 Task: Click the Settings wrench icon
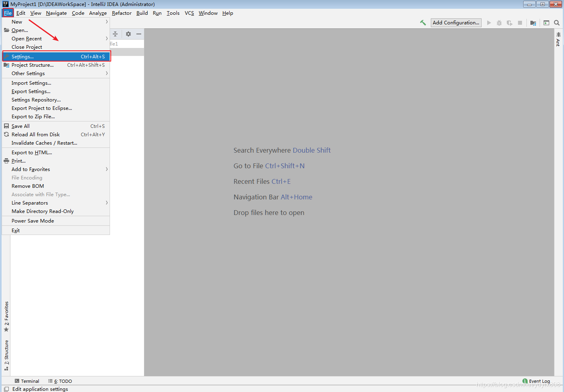6,56
